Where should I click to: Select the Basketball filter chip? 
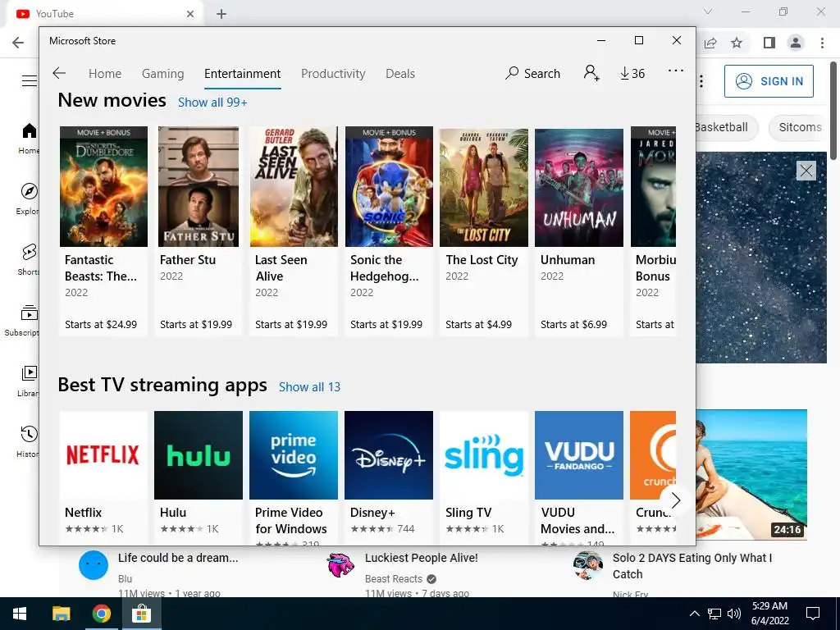[726, 127]
